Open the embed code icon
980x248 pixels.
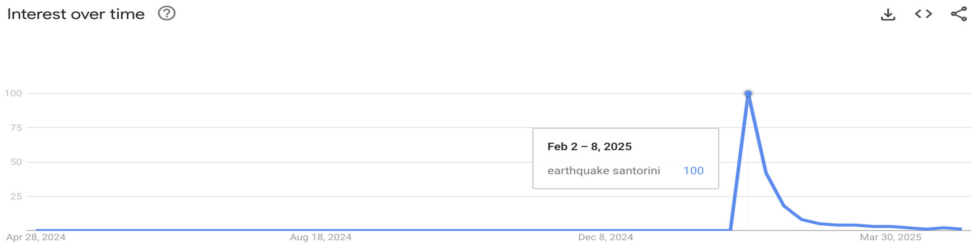(923, 14)
